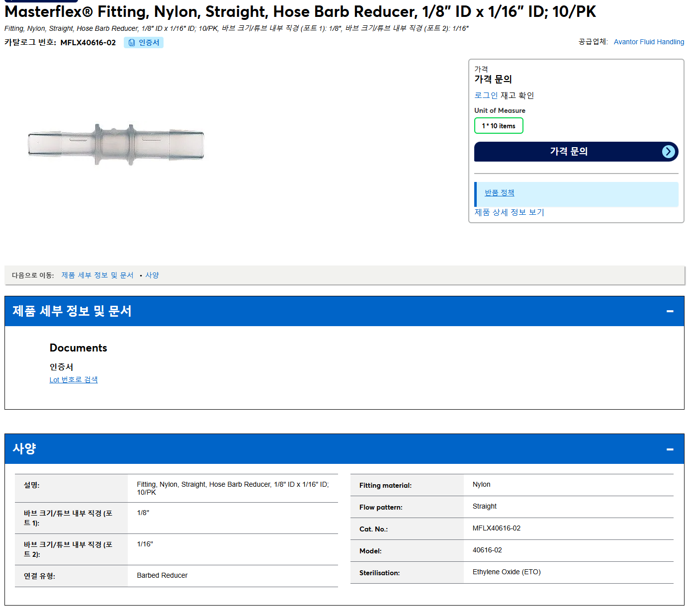This screenshot has width=688, height=616.
Task: Collapse the 제품 세부 정보 및 문서 section
Action: pyautogui.click(x=670, y=311)
